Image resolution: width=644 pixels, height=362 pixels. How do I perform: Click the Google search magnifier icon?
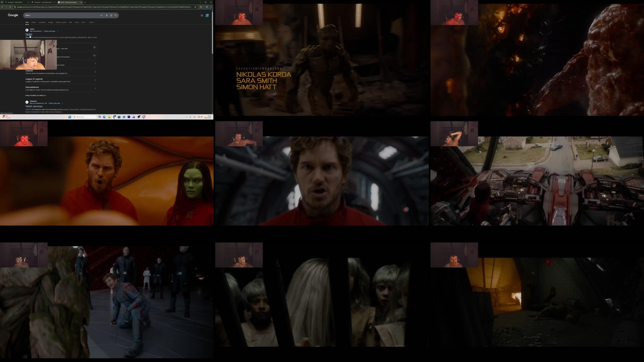click(116, 15)
